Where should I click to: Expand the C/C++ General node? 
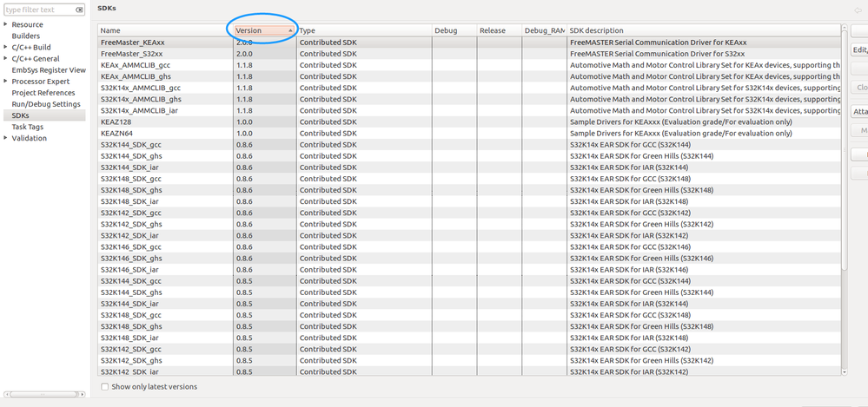[x=5, y=59]
